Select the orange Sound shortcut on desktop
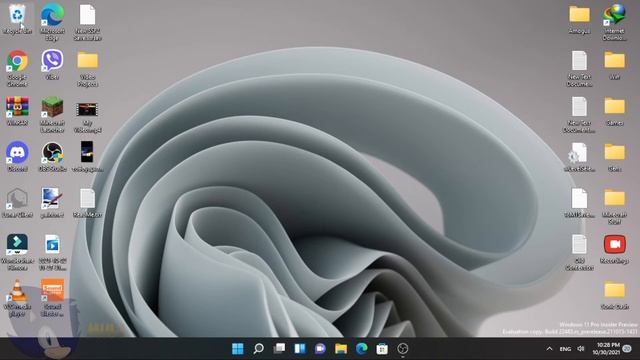 click(x=52, y=298)
